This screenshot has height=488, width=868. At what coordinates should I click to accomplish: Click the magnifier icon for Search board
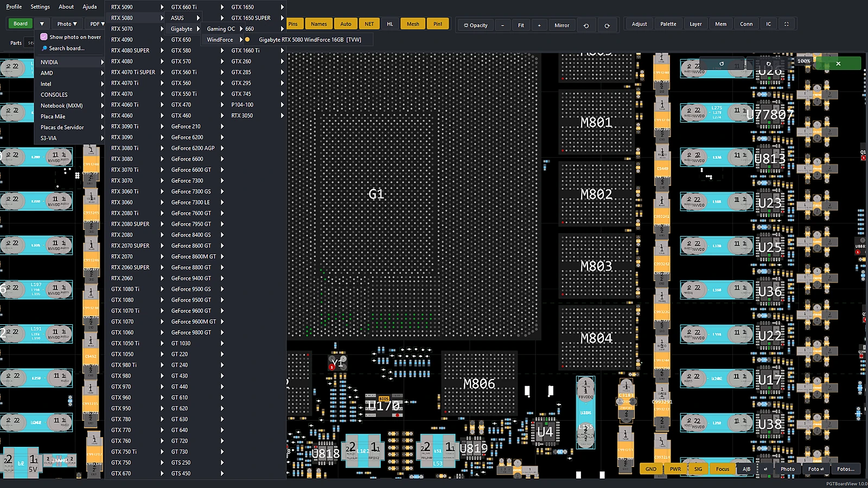pyautogui.click(x=44, y=48)
